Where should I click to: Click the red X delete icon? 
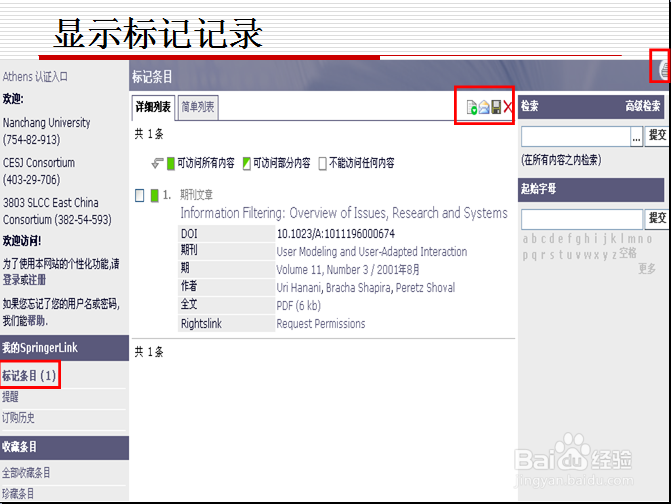[508, 107]
